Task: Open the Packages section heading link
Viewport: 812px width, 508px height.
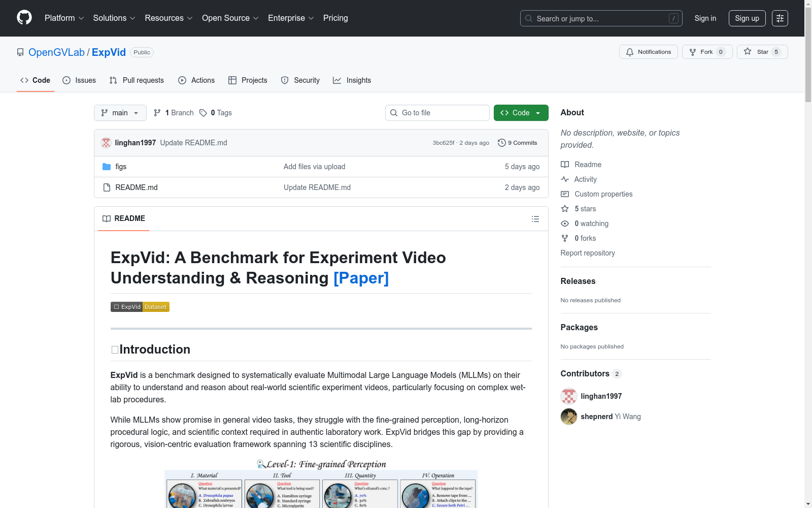Action: [579, 327]
